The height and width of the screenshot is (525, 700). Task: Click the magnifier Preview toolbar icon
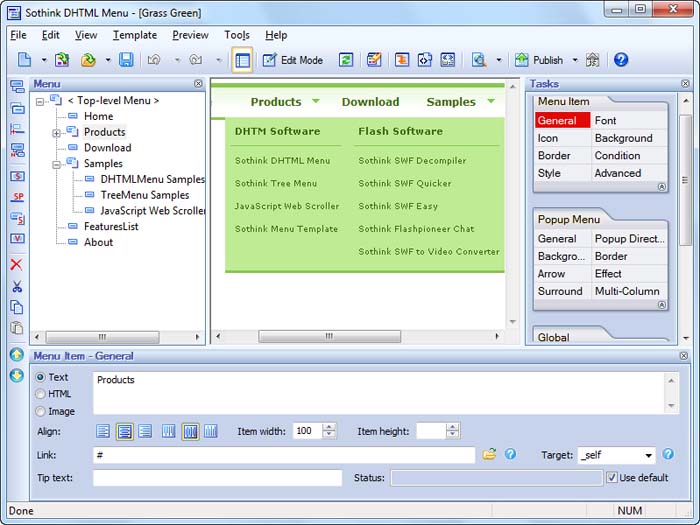pos(479,59)
